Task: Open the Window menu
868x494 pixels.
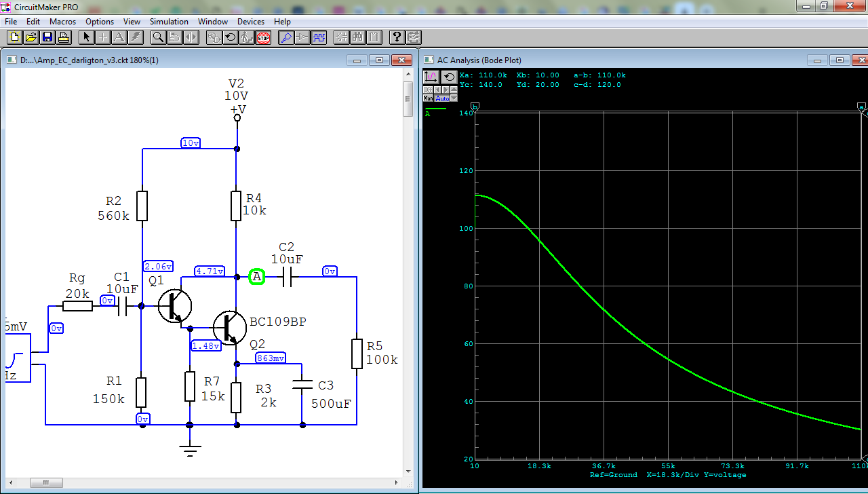Action: (x=212, y=22)
